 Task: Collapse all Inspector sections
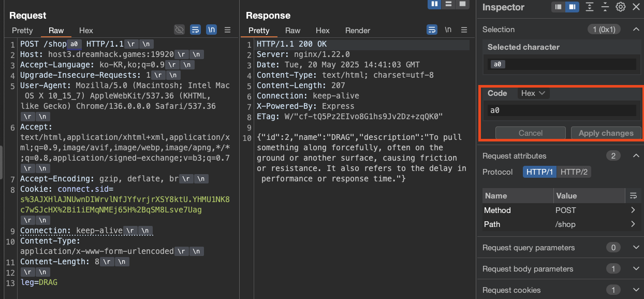tap(605, 7)
